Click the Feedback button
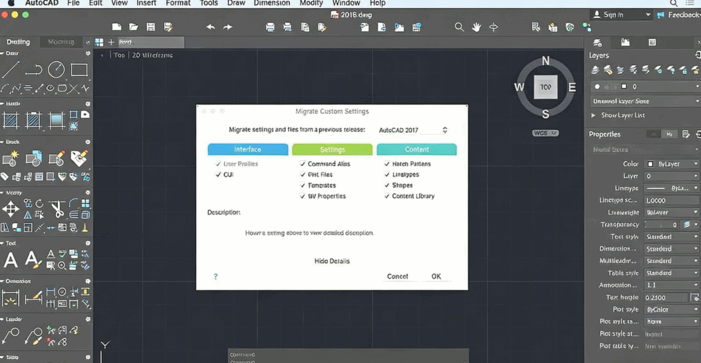 679,15
